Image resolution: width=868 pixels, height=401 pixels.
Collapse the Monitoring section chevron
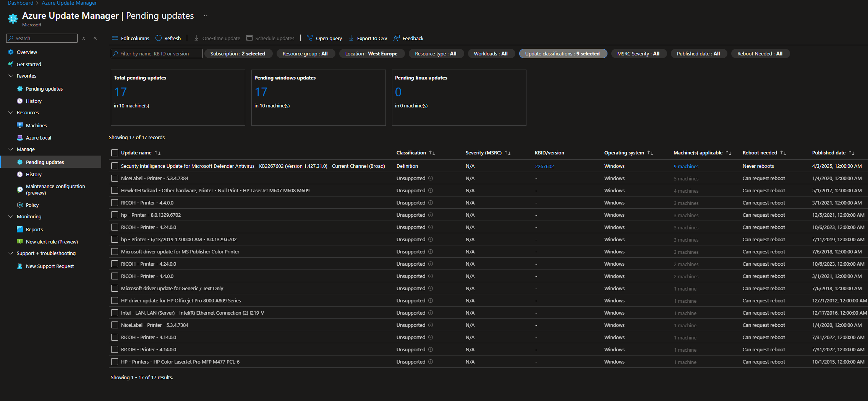pyautogui.click(x=11, y=216)
